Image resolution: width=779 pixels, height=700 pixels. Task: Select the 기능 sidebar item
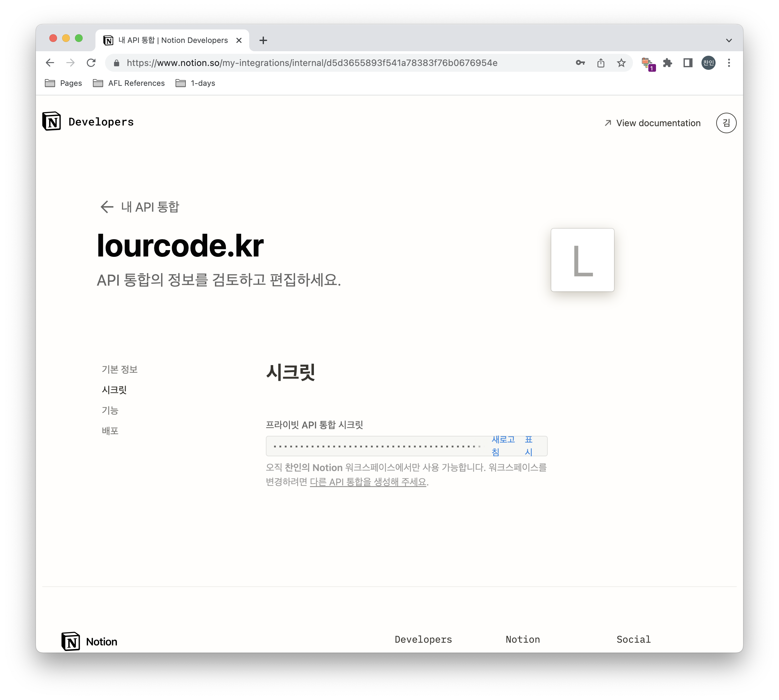coord(110,411)
